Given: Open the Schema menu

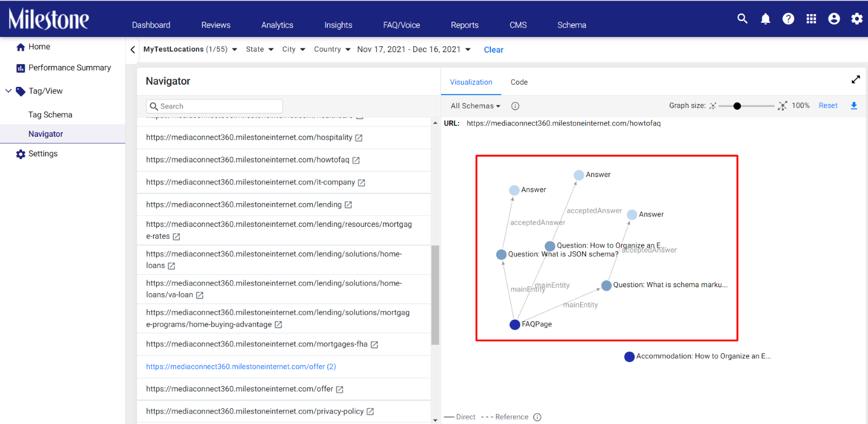Looking at the screenshot, I should (572, 25).
